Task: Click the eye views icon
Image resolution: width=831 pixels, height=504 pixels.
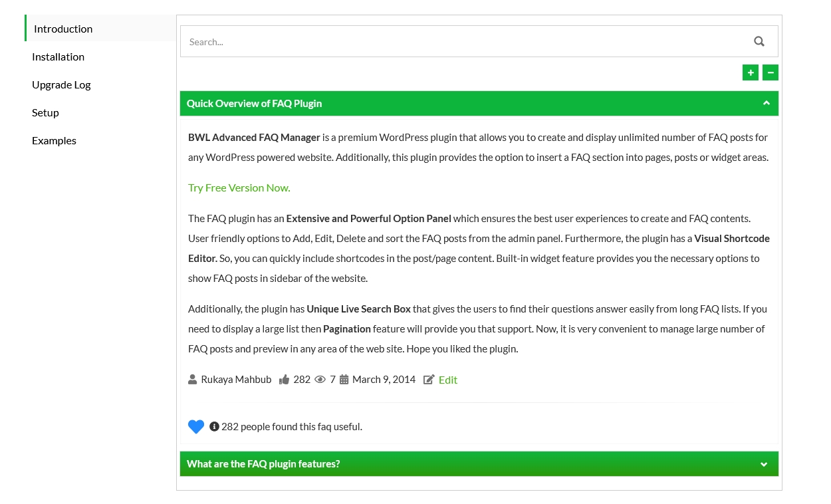Action: pyautogui.click(x=320, y=380)
